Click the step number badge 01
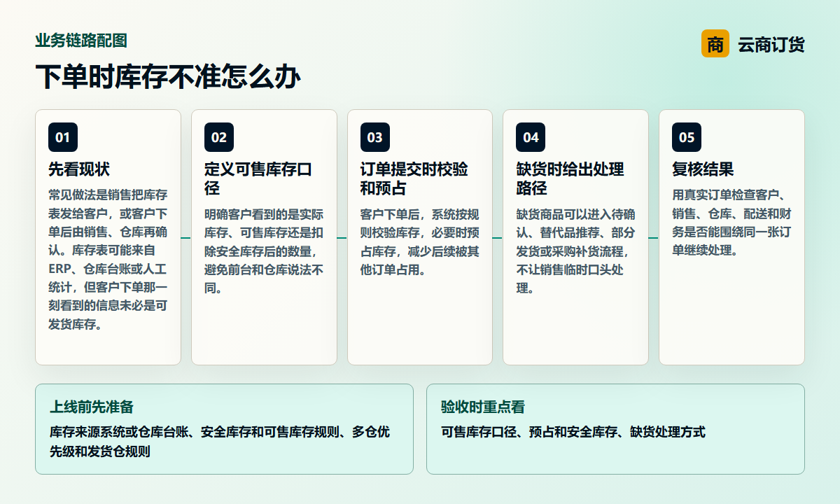The width and height of the screenshot is (840, 504). pos(63,137)
